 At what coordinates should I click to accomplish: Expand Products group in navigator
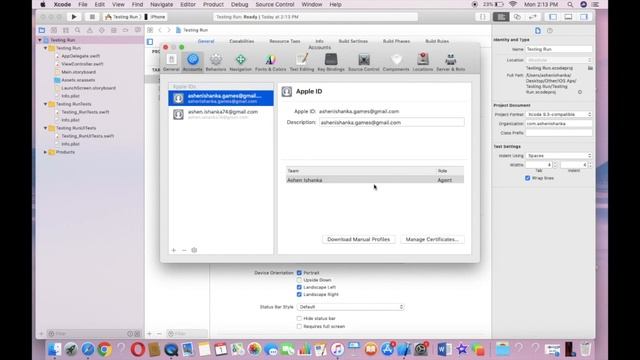click(x=45, y=152)
